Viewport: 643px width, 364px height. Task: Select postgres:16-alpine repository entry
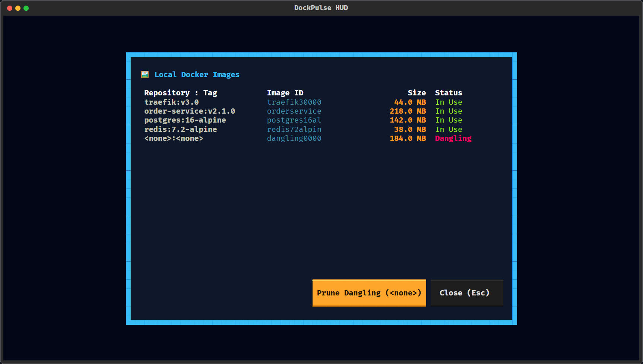(185, 120)
